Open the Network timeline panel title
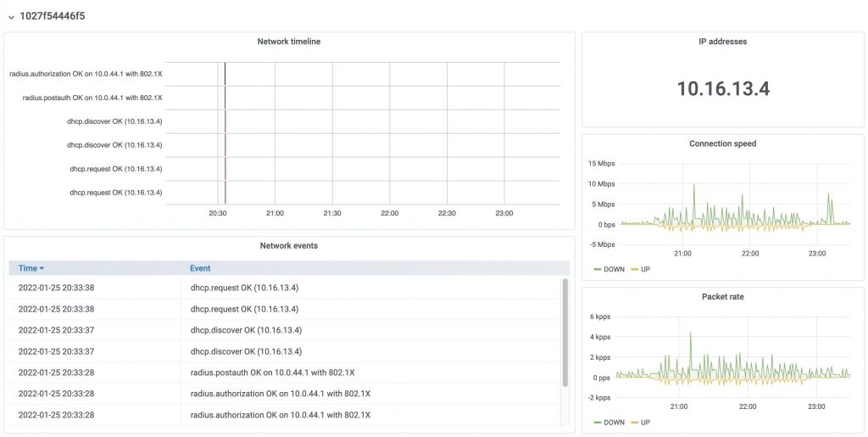This screenshot has width=868, height=437. coord(288,42)
